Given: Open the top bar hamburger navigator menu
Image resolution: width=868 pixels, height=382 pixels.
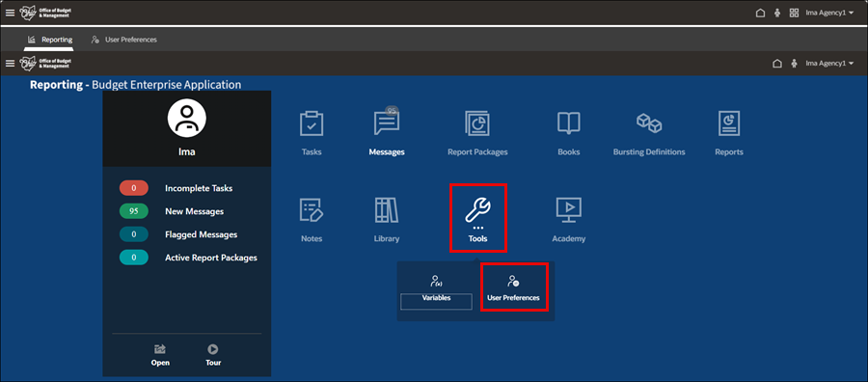Looking at the screenshot, I should pyautogui.click(x=10, y=13).
